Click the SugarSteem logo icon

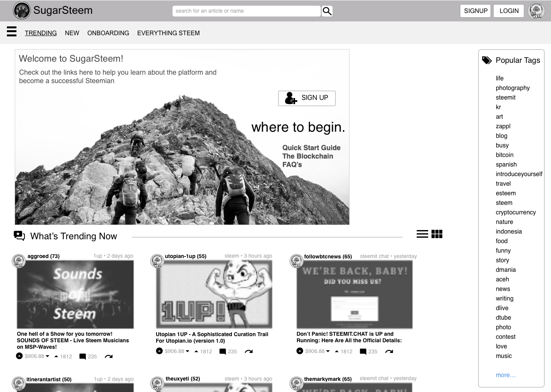pos(22,10)
